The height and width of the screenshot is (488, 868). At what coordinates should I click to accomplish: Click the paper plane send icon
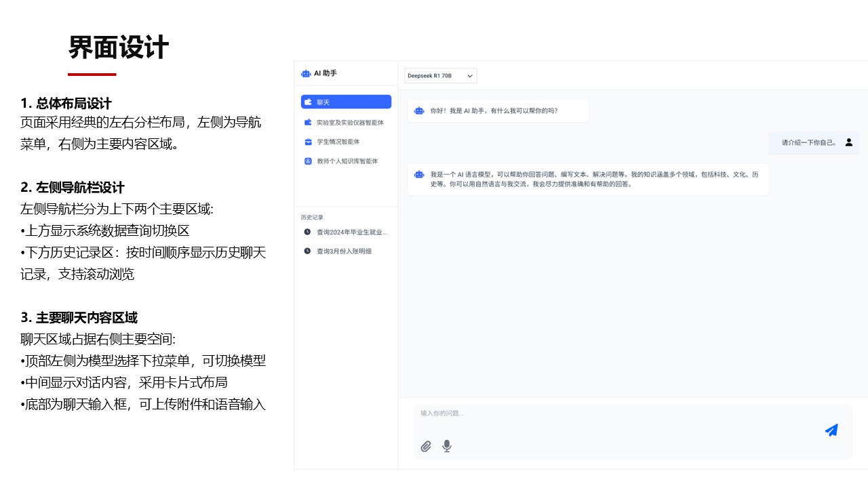coord(831,430)
